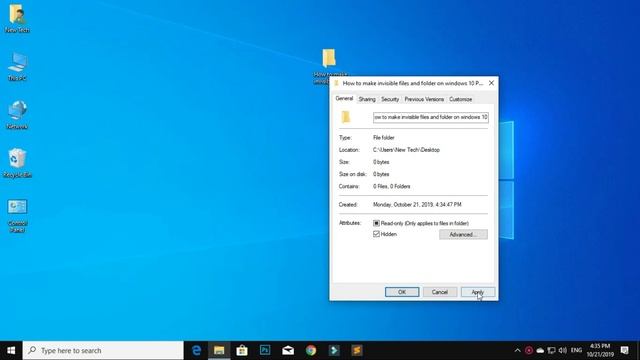Open Advanced attributes dialog
The width and height of the screenshot is (640, 360).
(x=463, y=234)
